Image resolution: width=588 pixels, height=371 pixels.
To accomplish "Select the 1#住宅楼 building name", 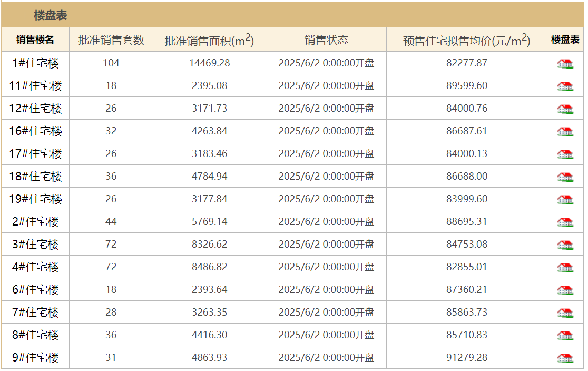I will (x=35, y=63).
